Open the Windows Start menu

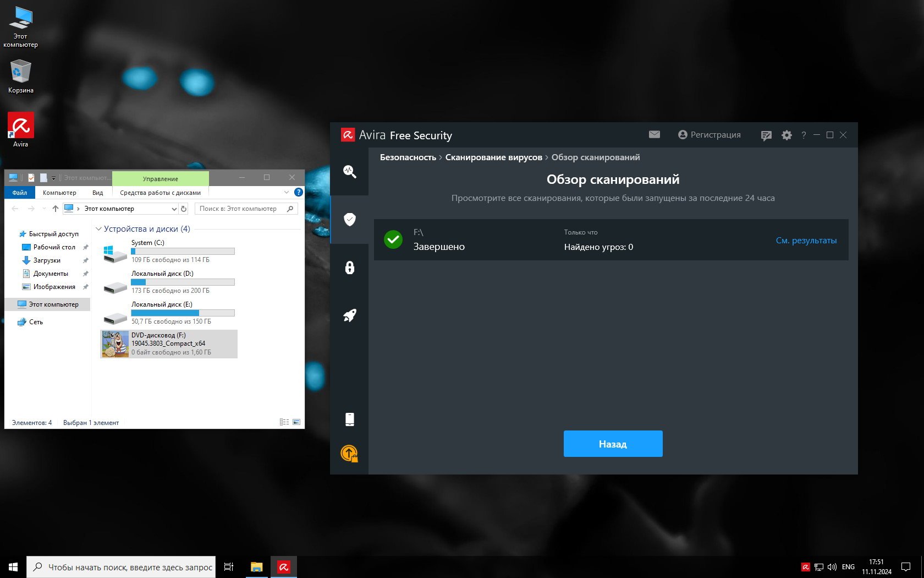point(13,567)
